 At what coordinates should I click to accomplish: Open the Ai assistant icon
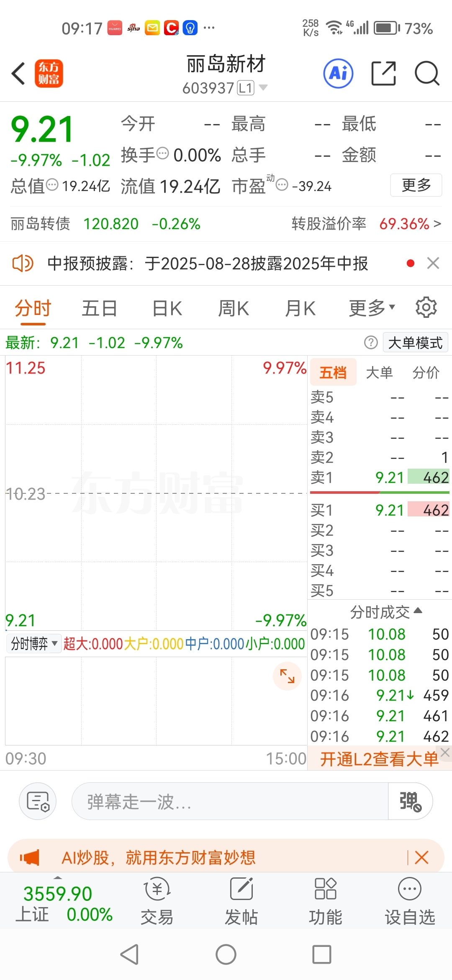(338, 74)
